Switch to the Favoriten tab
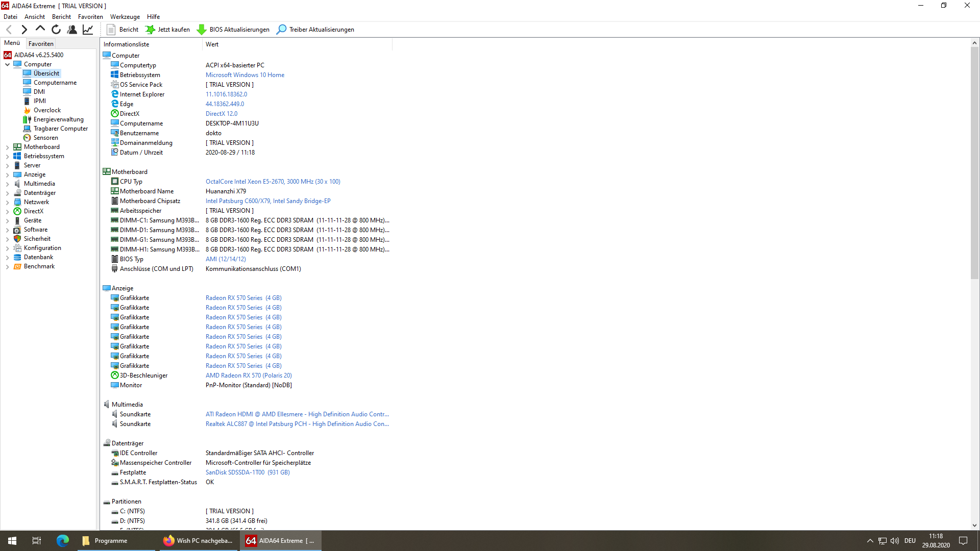Viewport: 980px width, 551px height. (41, 44)
